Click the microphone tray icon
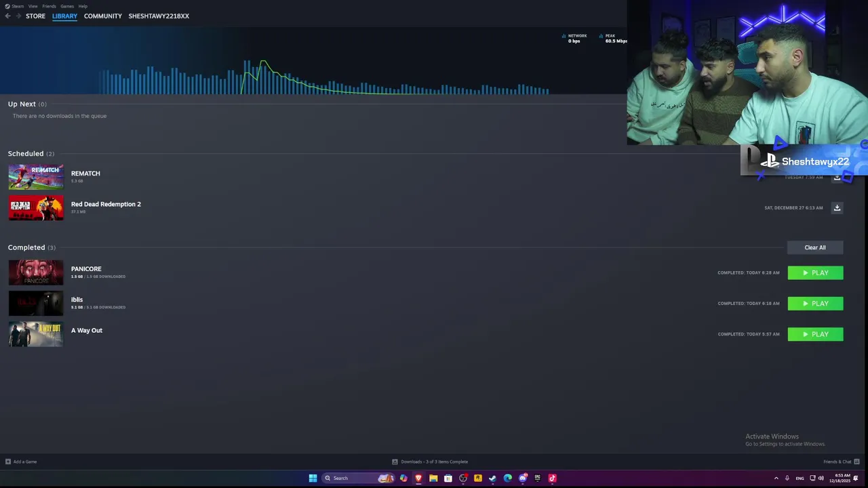 (787, 478)
